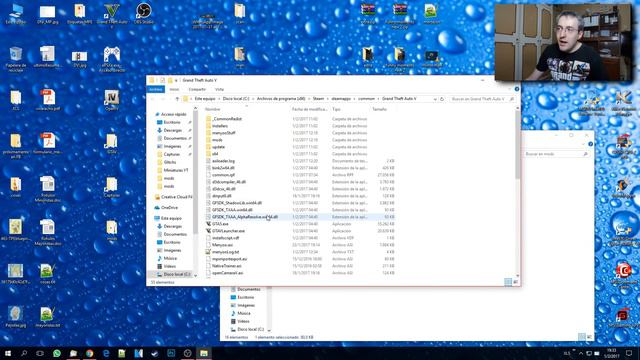Switch to the active File Explorer taskbar button
The image size is (640, 360).
coord(204,353)
